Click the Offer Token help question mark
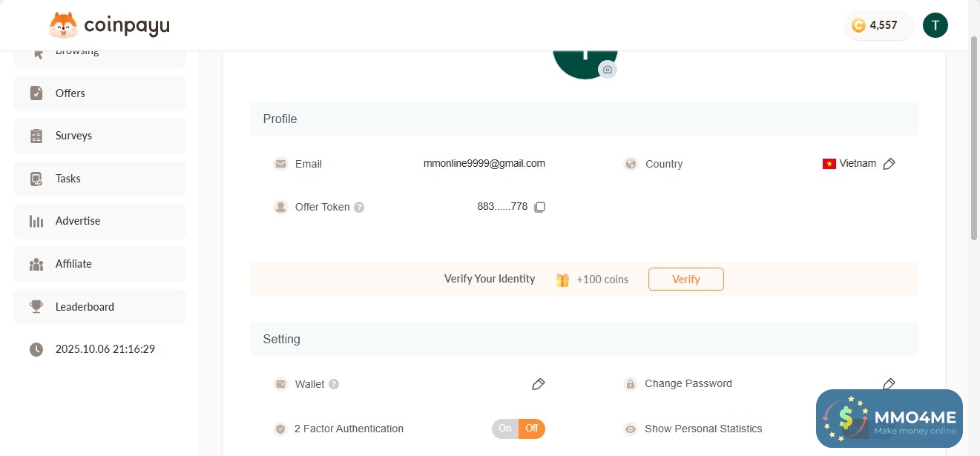 pyautogui.click(x=359, y=208)
